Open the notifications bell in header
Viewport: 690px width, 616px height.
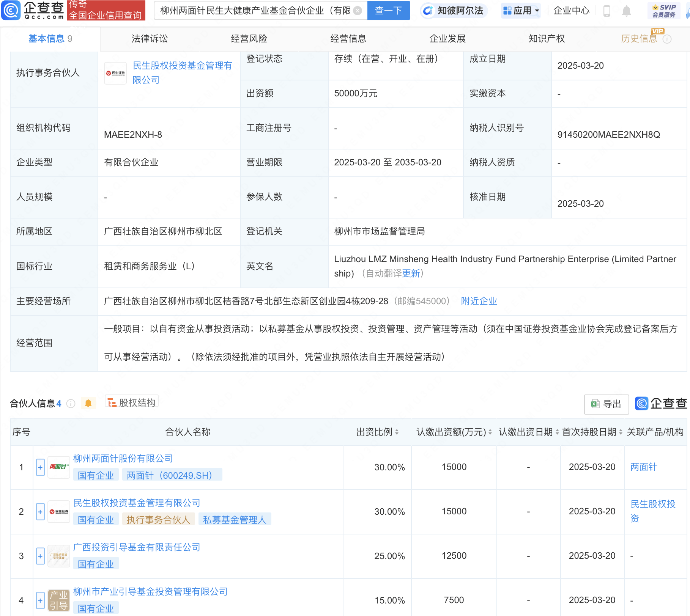tap(627, 11)
